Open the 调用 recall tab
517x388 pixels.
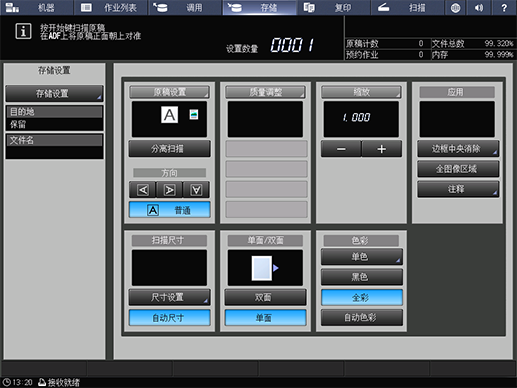185,7
